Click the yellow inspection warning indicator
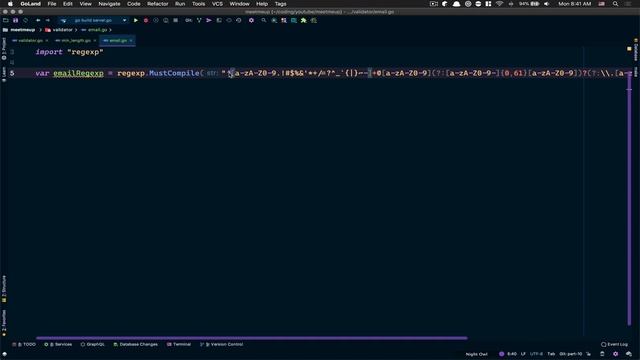The width and height of the screenshot is (640, 360). 629,49
